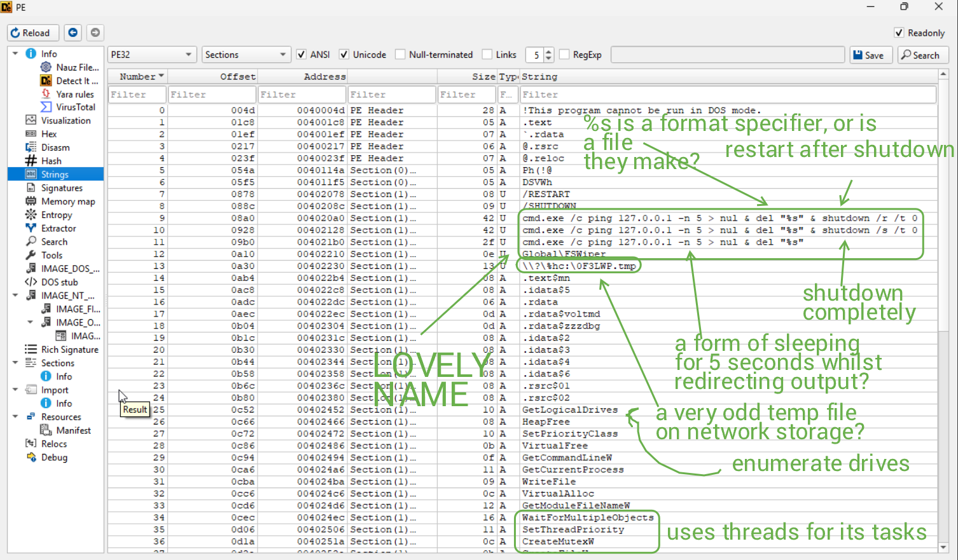Click the back arrow navigation icon
The height and width of the screenshot is (560, 958).
[x=73, y=32]
